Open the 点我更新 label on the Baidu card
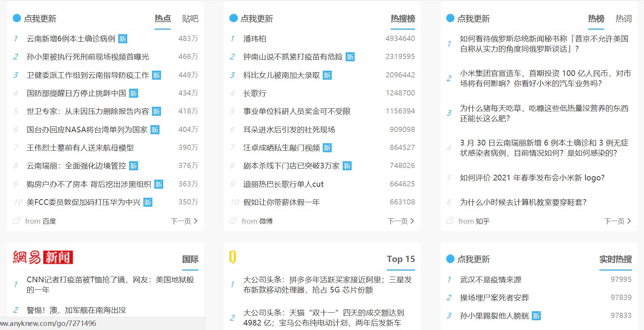Screen dimensions: 644x330 [40, 19]
